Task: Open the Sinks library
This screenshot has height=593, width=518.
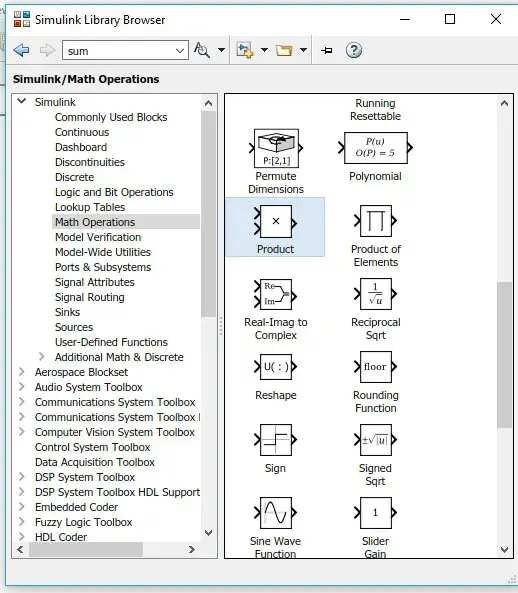Action: pyautogui.click(x=67, y=312)
